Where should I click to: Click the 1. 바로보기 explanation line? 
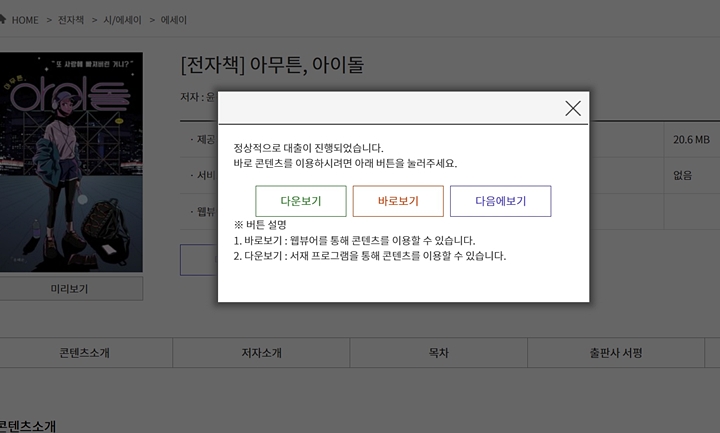354,240
